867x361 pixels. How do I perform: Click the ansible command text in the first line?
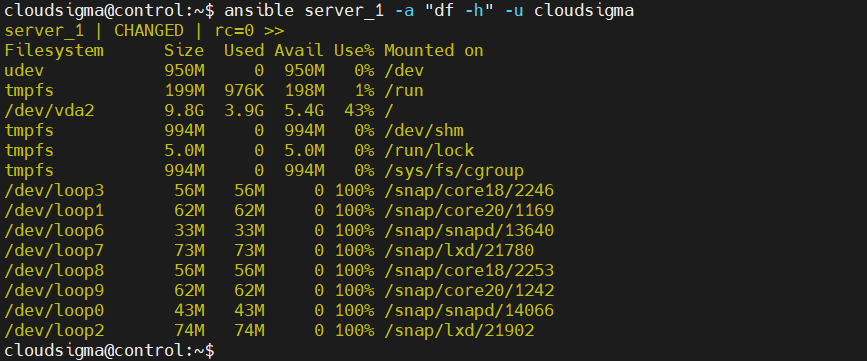429,11
